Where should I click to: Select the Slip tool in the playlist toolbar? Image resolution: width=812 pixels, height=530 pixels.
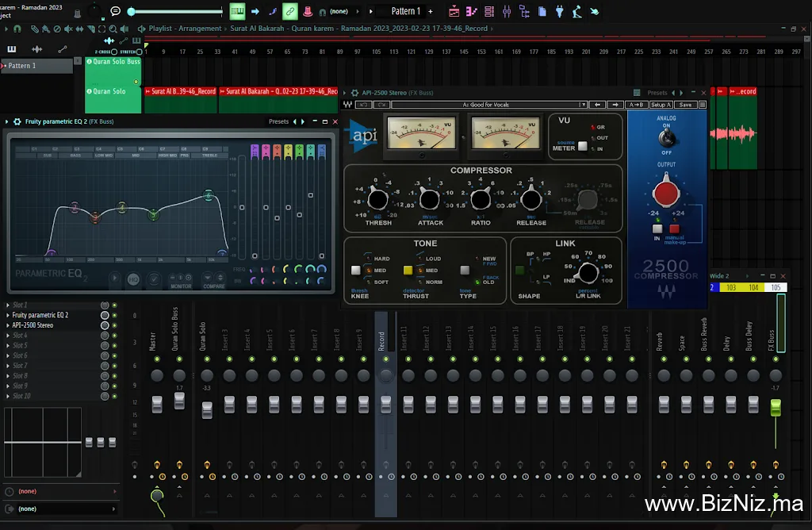point(79,29)
